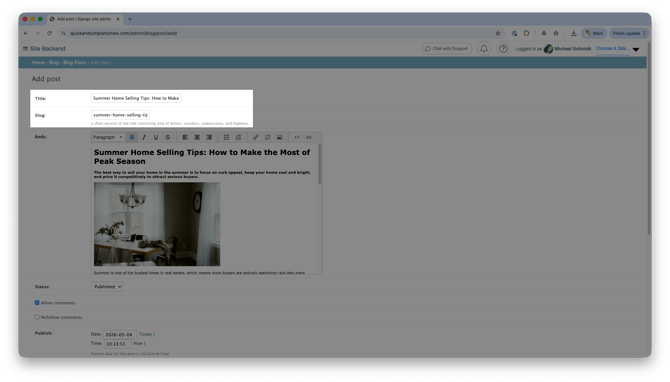Center align the body text

[x=197, y=137]
